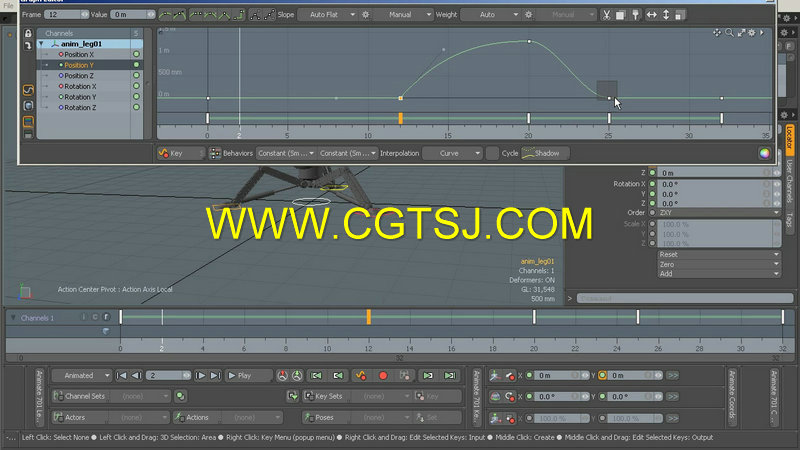800x450 pixels.
Task: Open the Weight Auto dropdown
Action: coord(490,15)
